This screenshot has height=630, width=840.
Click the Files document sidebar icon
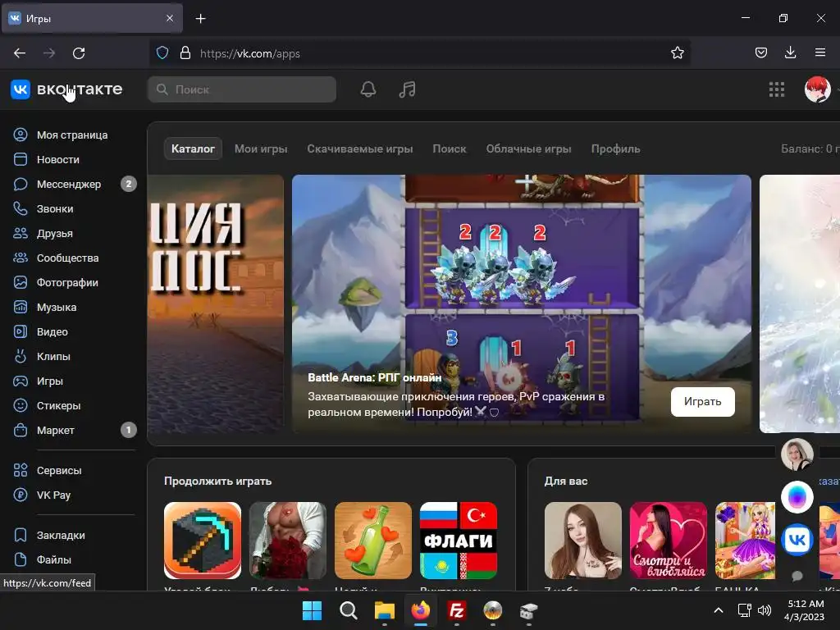click(x=21, y=559)
